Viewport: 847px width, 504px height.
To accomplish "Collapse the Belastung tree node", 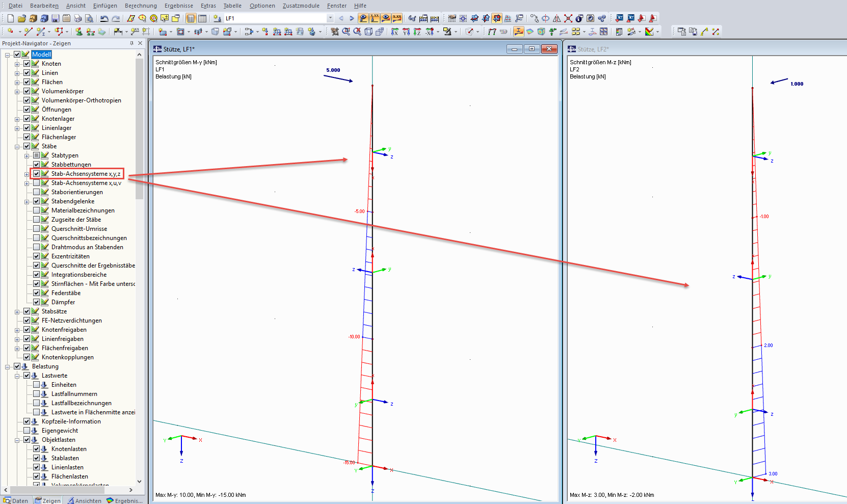I will (x=8, y=366).
